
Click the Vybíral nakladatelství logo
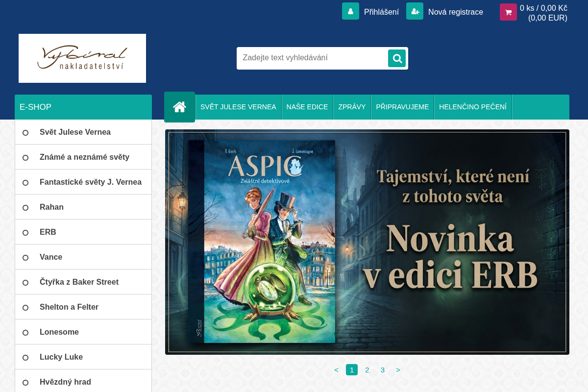(x=82, y=58)
